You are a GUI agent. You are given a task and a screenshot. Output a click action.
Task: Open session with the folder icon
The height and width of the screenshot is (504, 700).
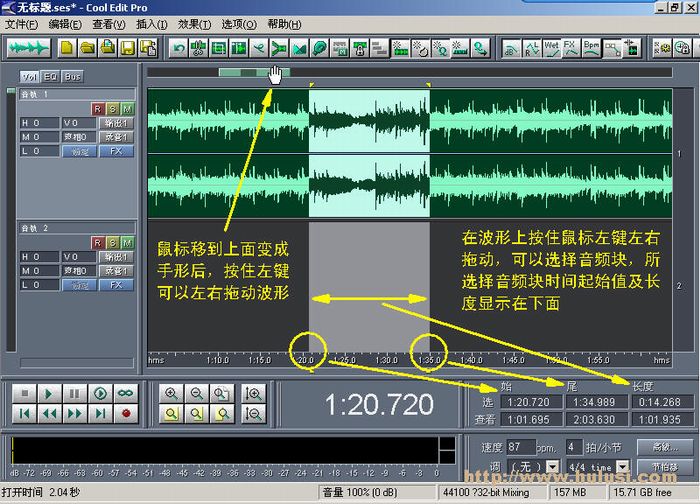(88, 48)
